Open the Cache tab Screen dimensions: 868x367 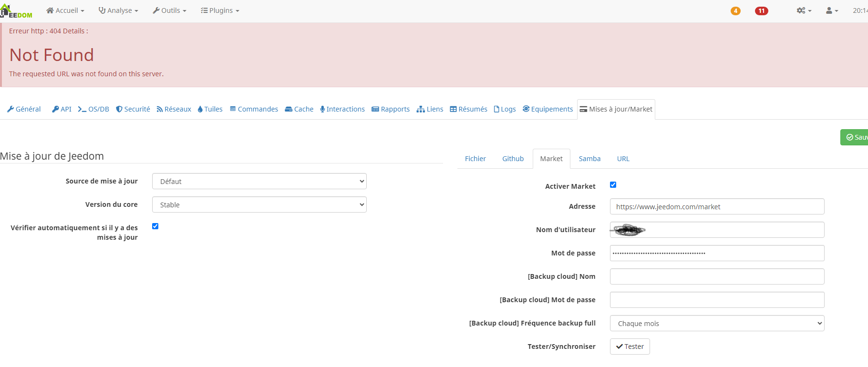click(x=299, y=109)
